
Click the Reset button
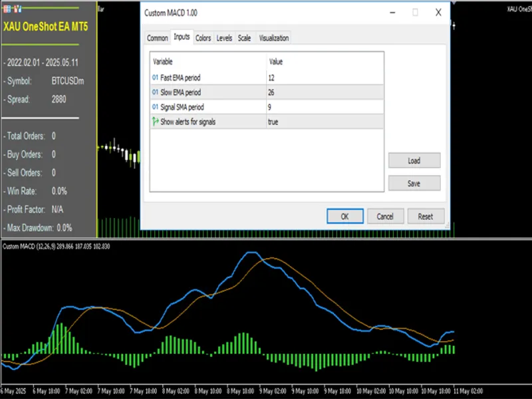tap(426, 216)
